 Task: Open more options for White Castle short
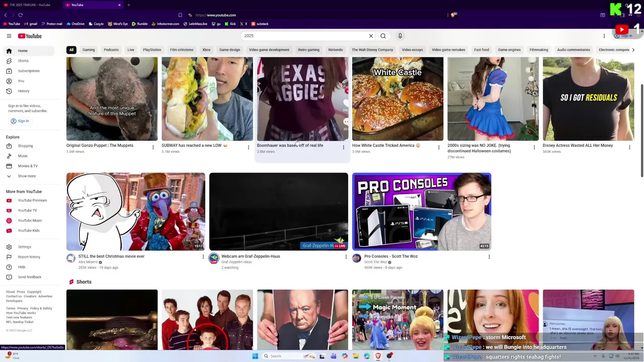[x=439, y=147]
